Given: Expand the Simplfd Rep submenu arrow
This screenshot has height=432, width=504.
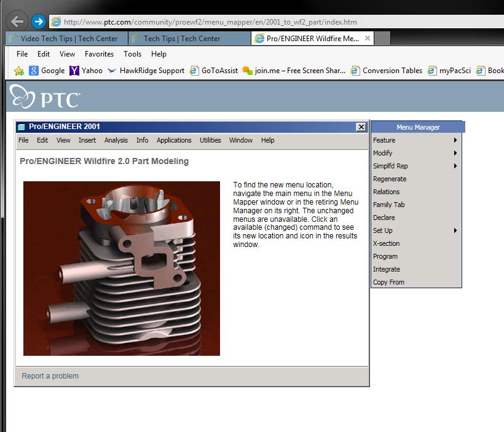Looking at the screenshot, I should point(455,166).
